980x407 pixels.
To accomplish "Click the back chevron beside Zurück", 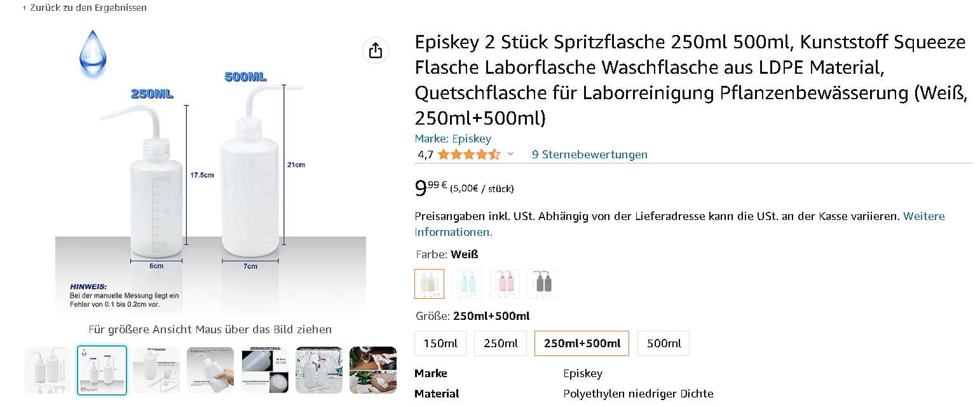I will 24,8.
